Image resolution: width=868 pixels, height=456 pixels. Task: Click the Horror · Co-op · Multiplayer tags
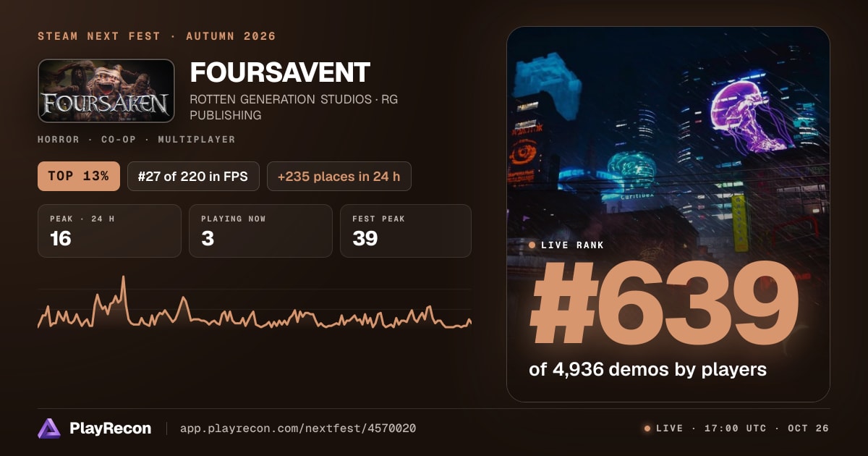click(x=137, y=139)
